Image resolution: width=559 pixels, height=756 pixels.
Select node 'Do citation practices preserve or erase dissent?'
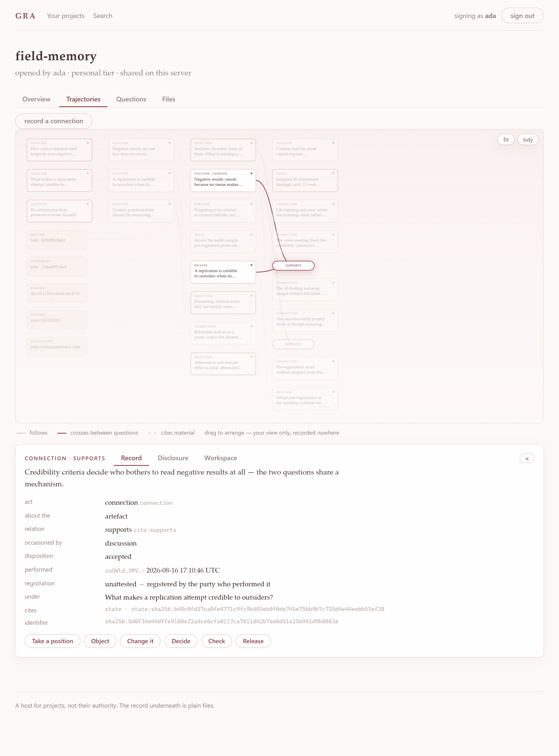tap(59, 211)
